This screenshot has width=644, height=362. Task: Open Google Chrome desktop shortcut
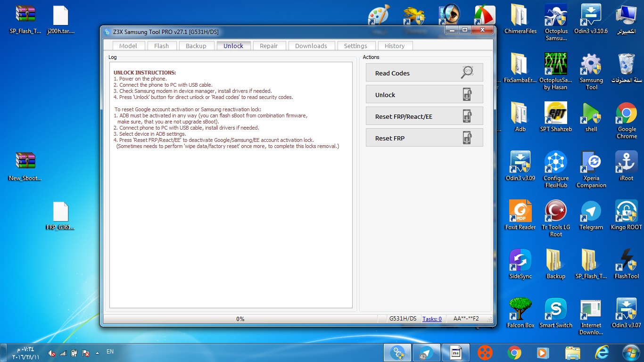627,121
